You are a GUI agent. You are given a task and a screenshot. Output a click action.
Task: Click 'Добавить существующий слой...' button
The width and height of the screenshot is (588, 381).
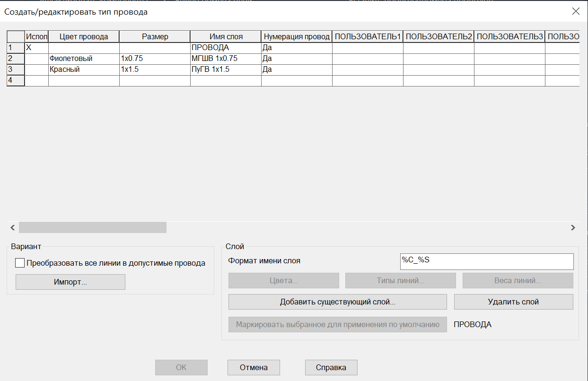tap(338, 302)
